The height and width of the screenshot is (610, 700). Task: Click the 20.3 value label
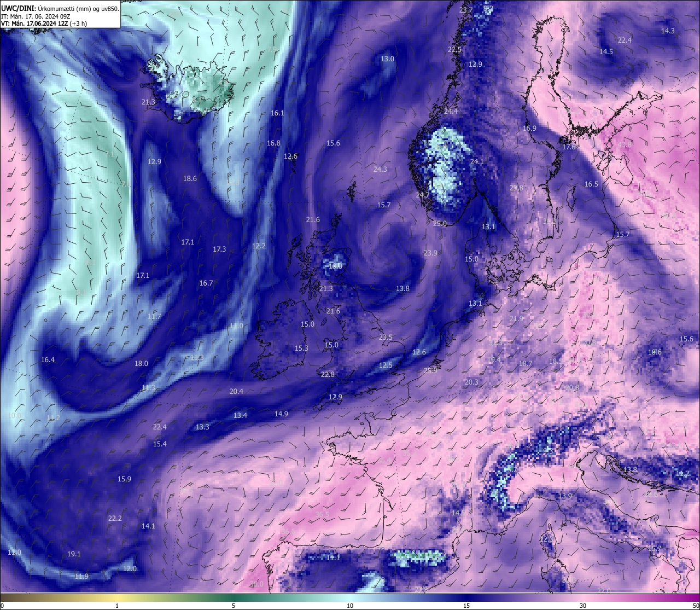(x=471, y=382)
